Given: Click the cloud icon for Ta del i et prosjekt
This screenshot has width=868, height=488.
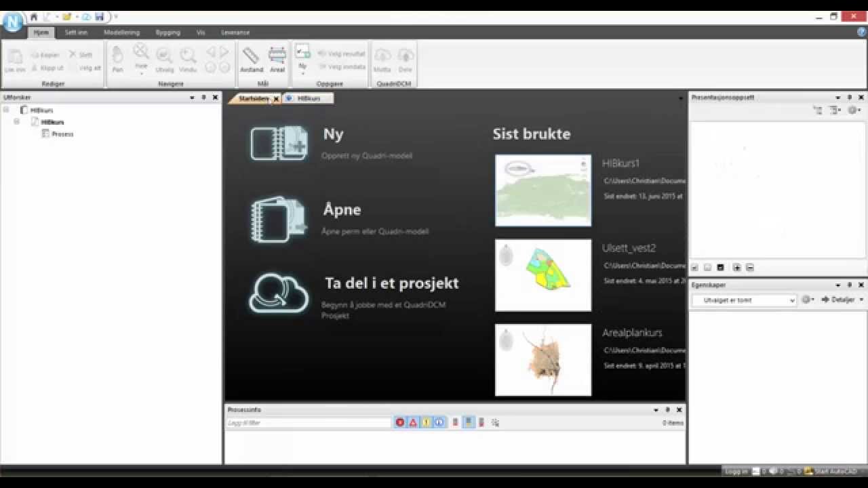Looking at the screenshot, I should [x=279, y=292].
